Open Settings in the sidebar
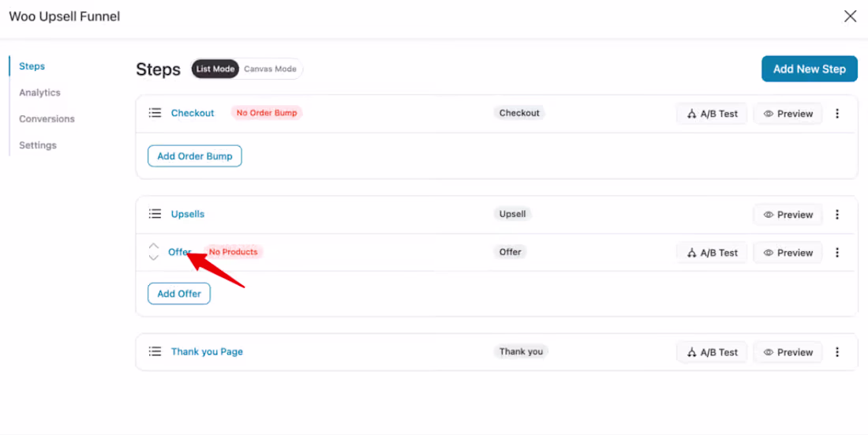The width and height of the screenshot is (868, 435). [37, 145]
